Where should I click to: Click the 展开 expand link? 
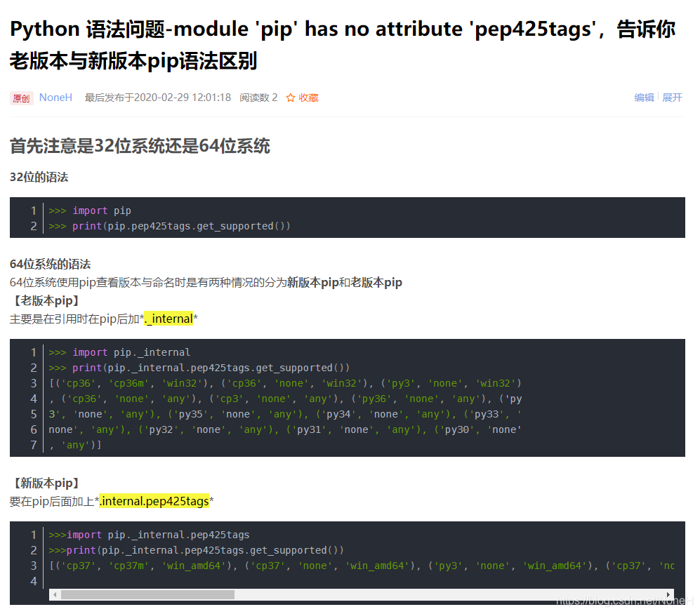(x=672, y=98)
